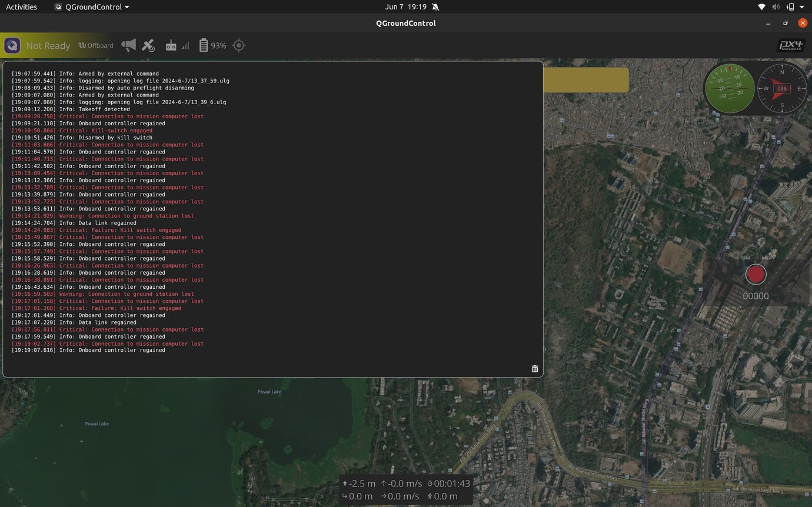Open the QGroundControl menu in the top bar
Viewport: 812px width, 507px height.
pos(91,6)
